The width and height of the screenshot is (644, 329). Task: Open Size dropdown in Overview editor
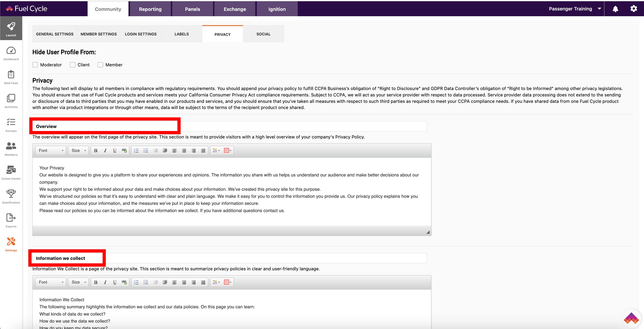(78, 150)
